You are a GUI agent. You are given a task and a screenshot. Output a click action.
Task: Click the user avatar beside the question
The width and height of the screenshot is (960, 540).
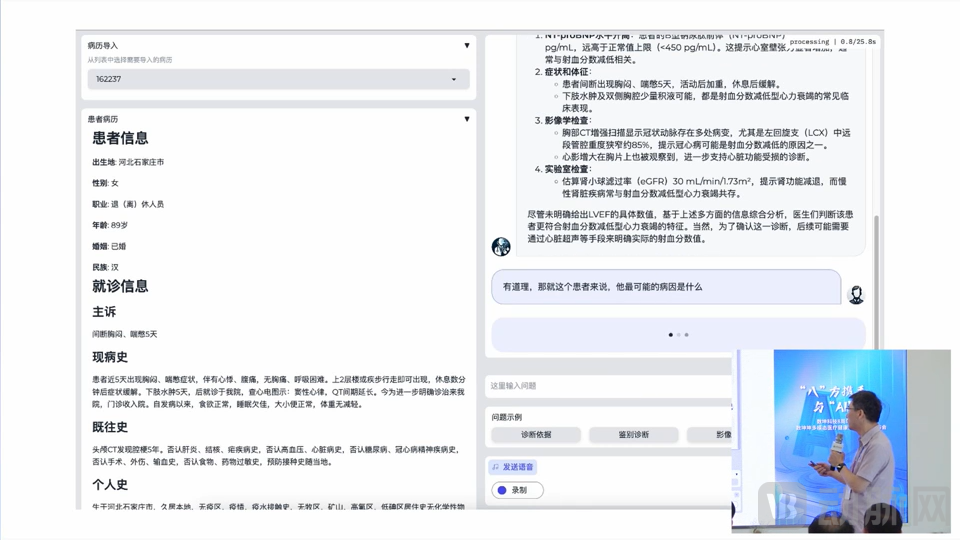(x=855, y=294)
